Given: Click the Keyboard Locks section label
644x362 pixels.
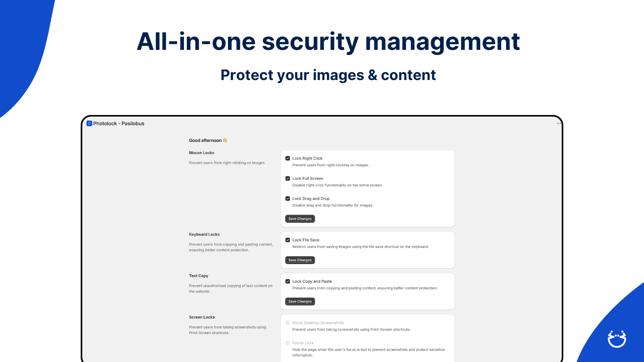Looking at the screenshot, I should click(x=204, y=234).
